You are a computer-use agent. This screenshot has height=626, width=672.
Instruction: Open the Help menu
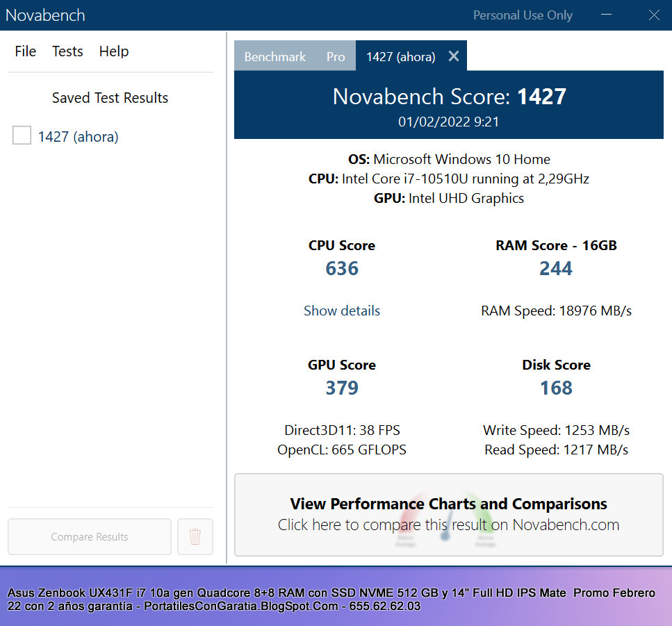114,51
